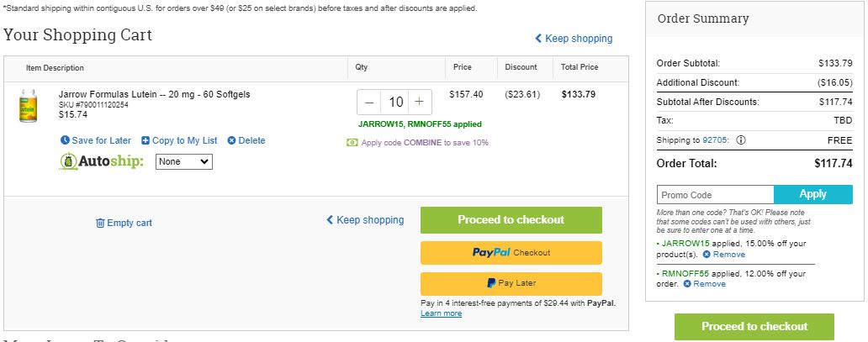The height and width of the screenshot is (342, 868).
Task: Increase quantity with the plus button
Action: point(420,102)
